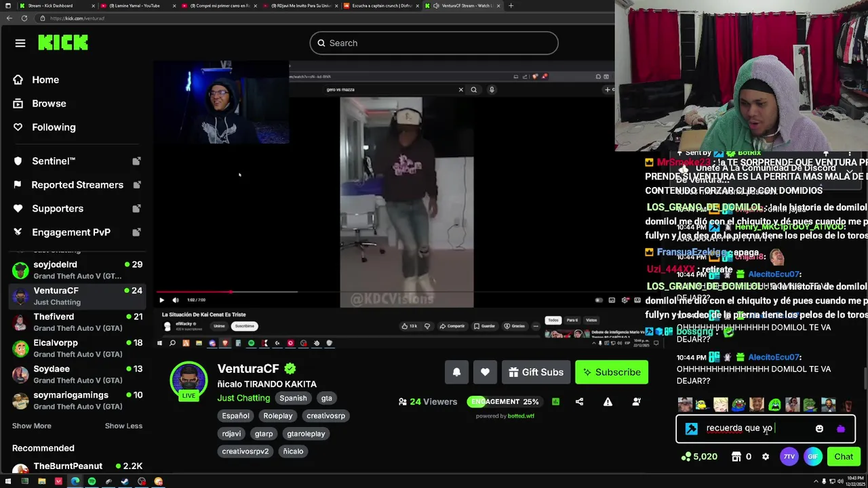The height and width of the screenshot is (488, 868).
Task: Open Browse in the sidebar
Action: (49, 104)
